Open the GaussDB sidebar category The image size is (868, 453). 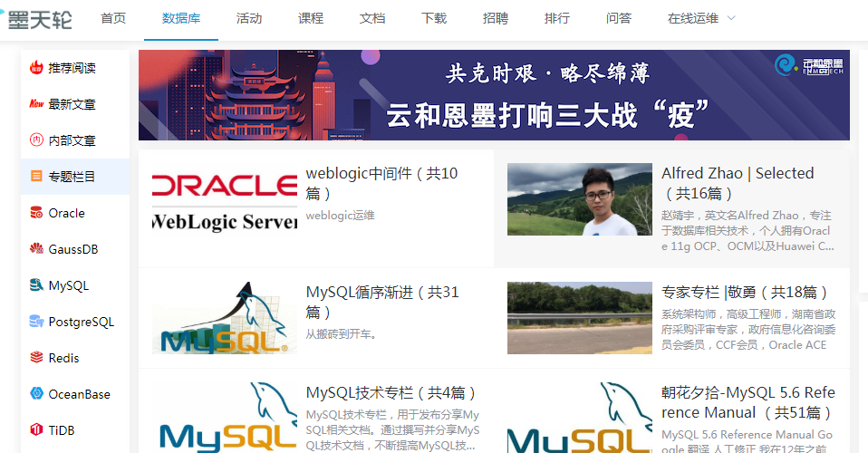tap(74, 249)
